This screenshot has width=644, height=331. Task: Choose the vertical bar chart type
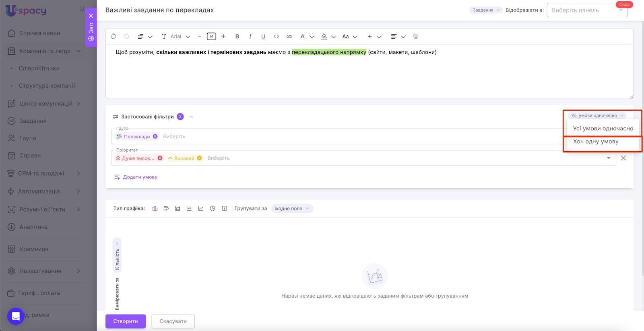click(155, 208)
